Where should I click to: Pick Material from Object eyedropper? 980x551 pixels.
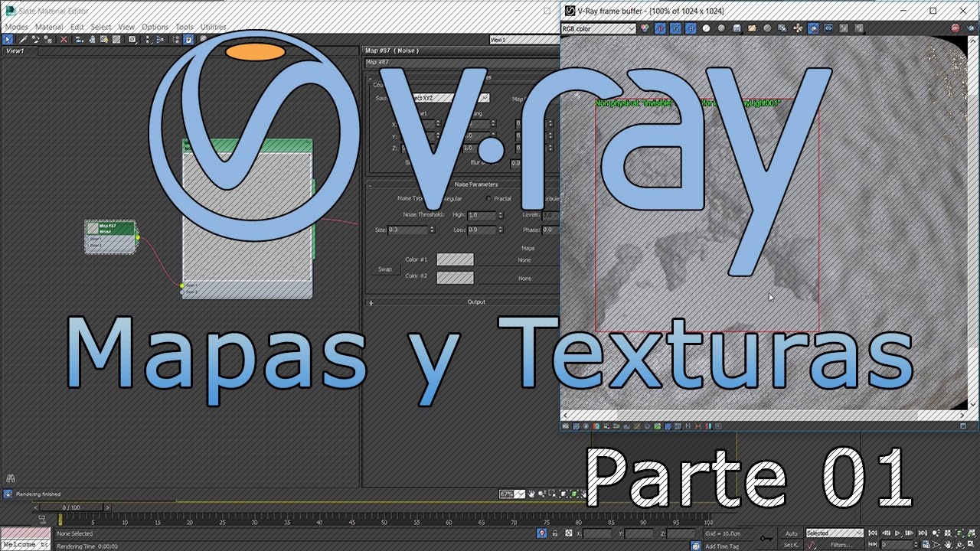coord(23,39)
